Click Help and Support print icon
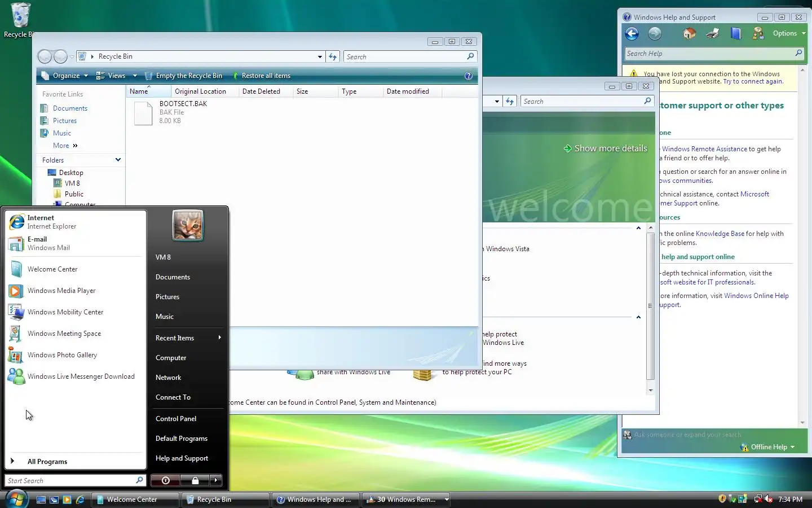 [x=712, y=34]
